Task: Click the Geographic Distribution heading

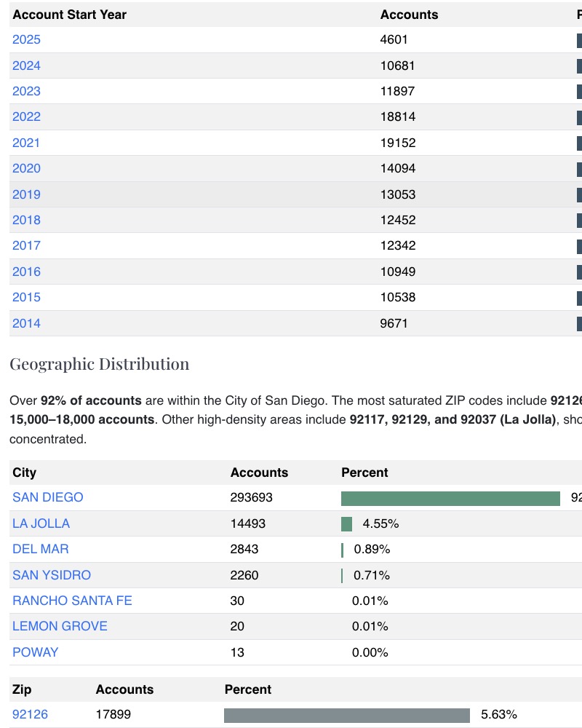Action: tap(99, 364)
